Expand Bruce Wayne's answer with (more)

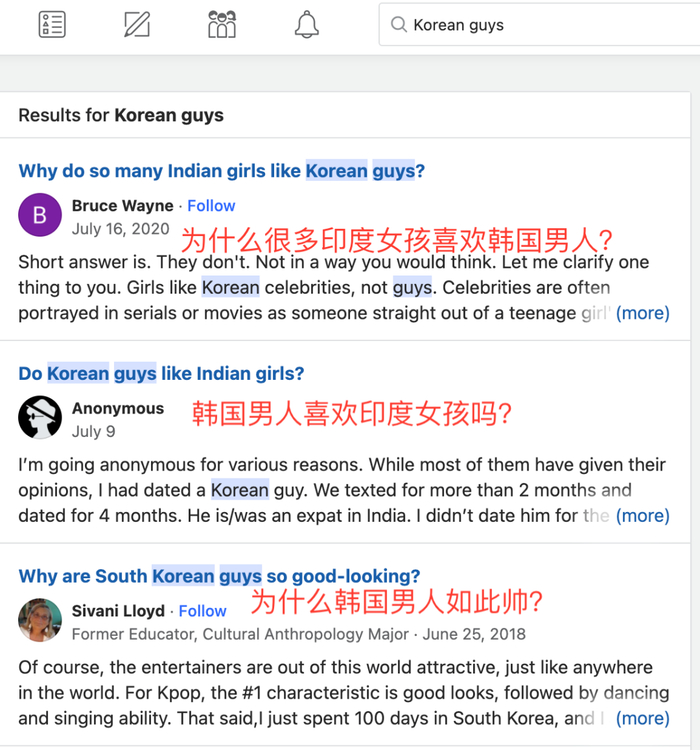pos(642,313)
